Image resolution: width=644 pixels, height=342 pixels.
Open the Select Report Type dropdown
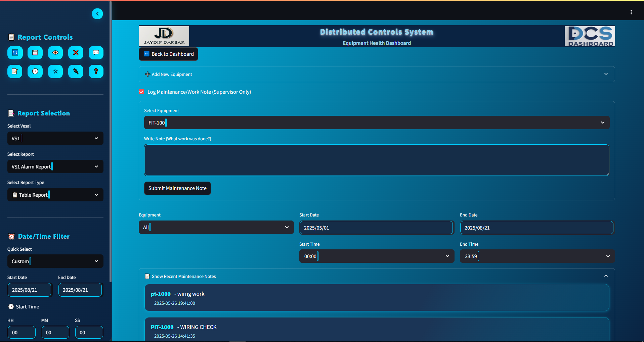tap(55, 195)
